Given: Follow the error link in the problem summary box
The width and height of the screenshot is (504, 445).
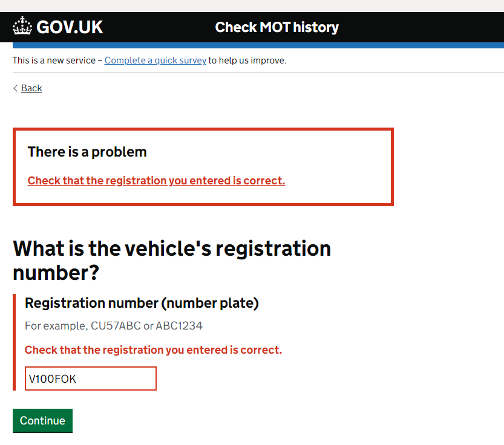Looking at the screenshot, I should pos(156,181).
